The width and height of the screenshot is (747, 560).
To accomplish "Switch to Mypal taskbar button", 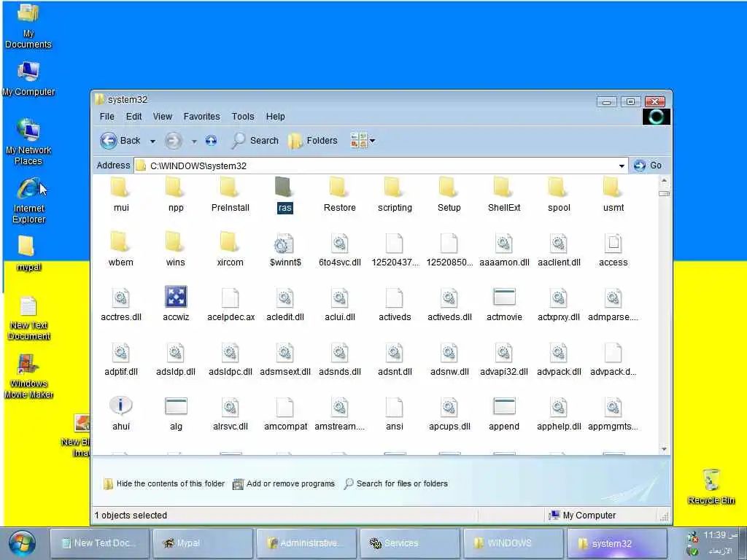I will (x=202, y=542).
